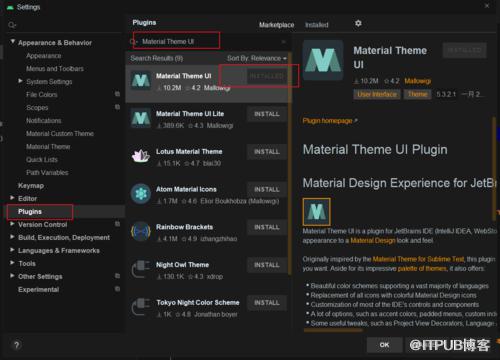Viewport: 500px width, 360px height.
Task: Open the Material Design link
Action: coord(373,240)
